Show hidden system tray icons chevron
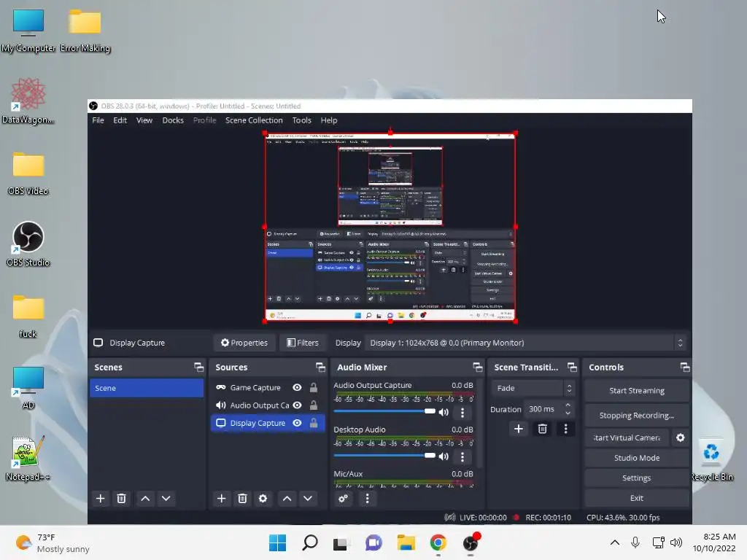Viewport: 747px width, 560px height. coord(615,542)
